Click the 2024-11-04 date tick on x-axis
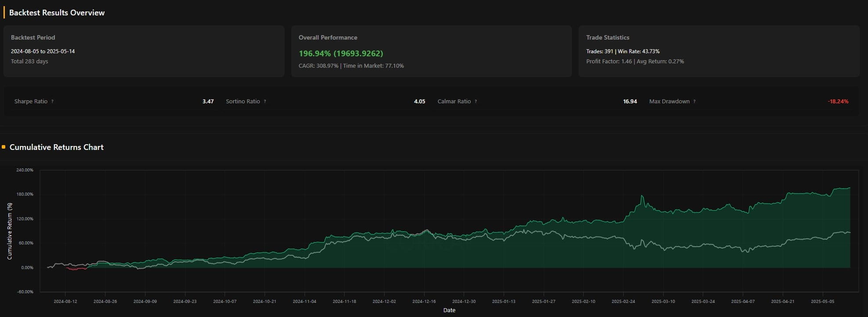This screenshot has height=317, width=868. coord(304,302)
